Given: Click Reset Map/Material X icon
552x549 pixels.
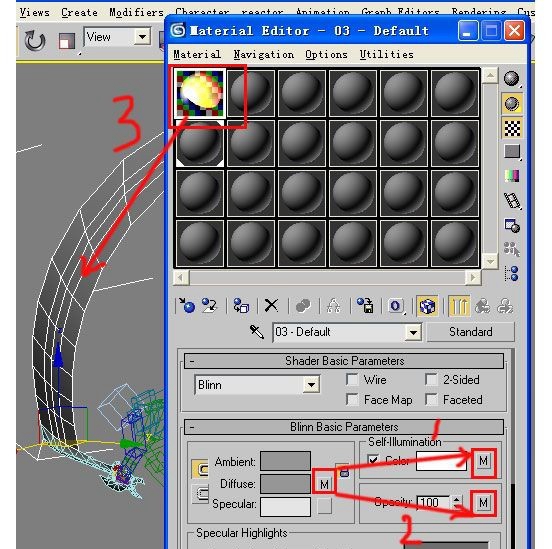Looking at the screenshot, I should 271,306.
